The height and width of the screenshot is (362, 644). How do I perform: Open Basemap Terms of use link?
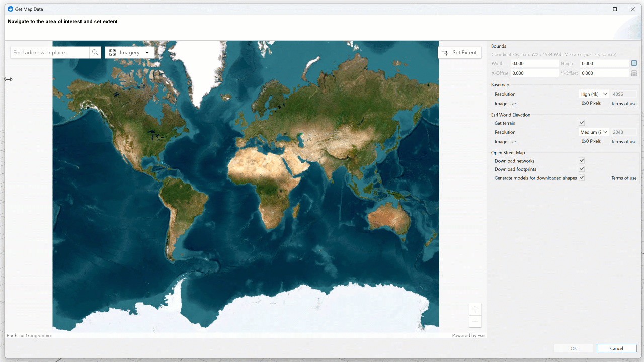point(624,104)
